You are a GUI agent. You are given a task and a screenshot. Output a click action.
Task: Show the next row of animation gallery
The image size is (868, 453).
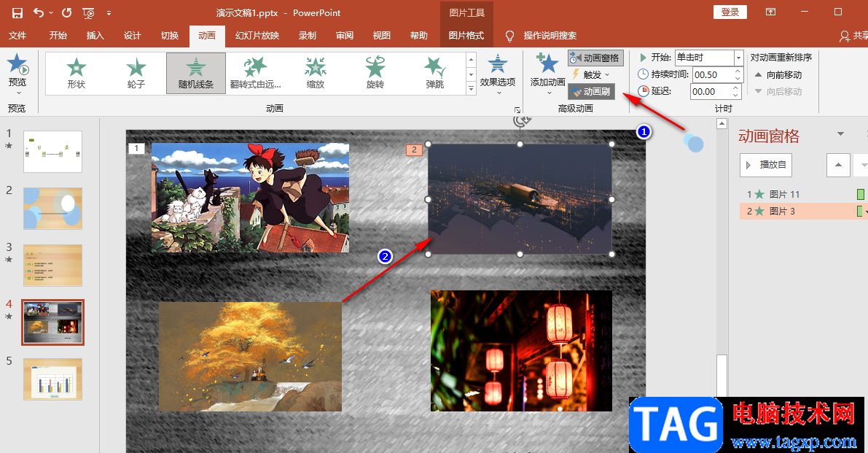(x=471, y=74)
